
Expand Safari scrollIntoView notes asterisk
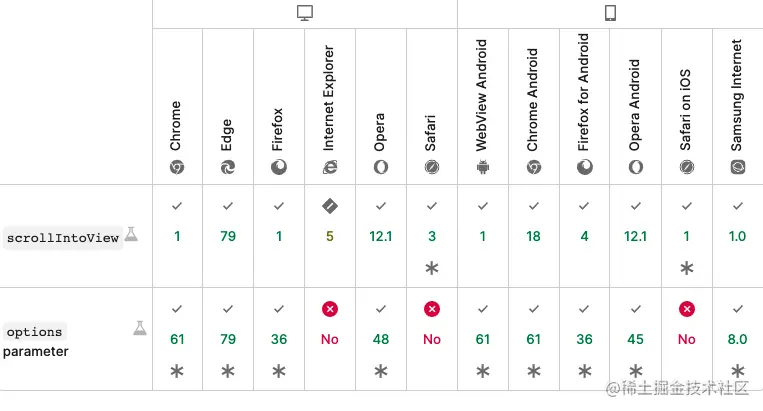pyautogui.click(x=432, y=268)
